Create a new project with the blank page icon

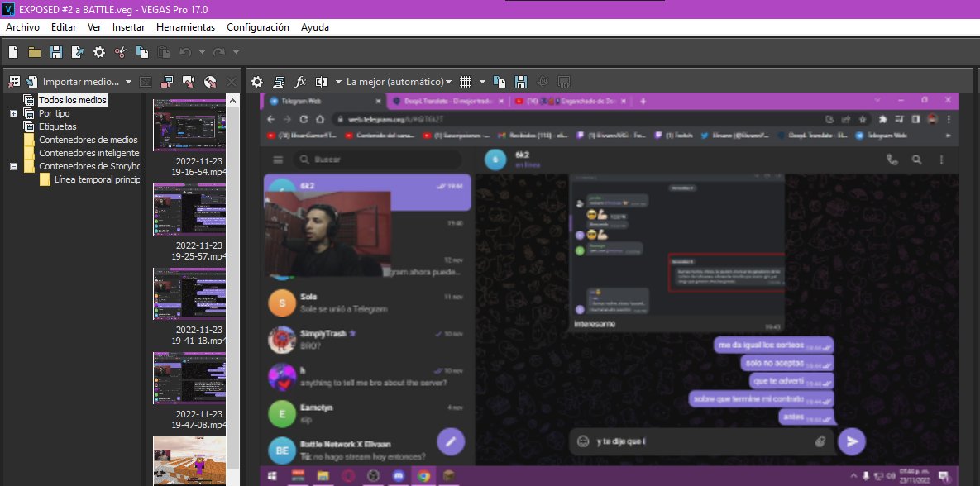12,51
